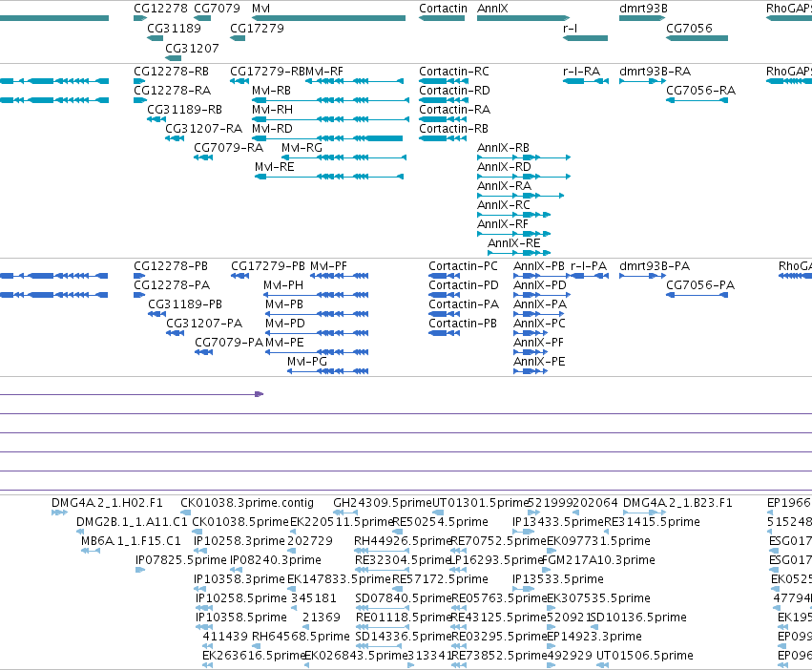Click the CG31189-RB transcript
The width and height of the screenshot is (812, 670).
156,119
